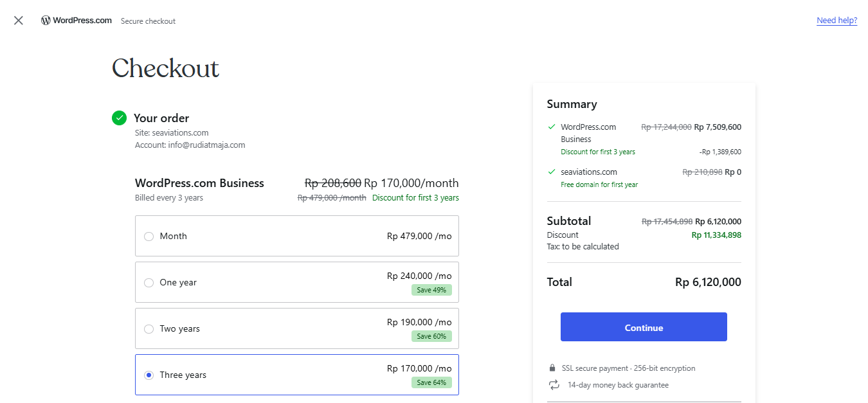Select the Month billing radio button
Screen dimensions: 868x403
149,237
